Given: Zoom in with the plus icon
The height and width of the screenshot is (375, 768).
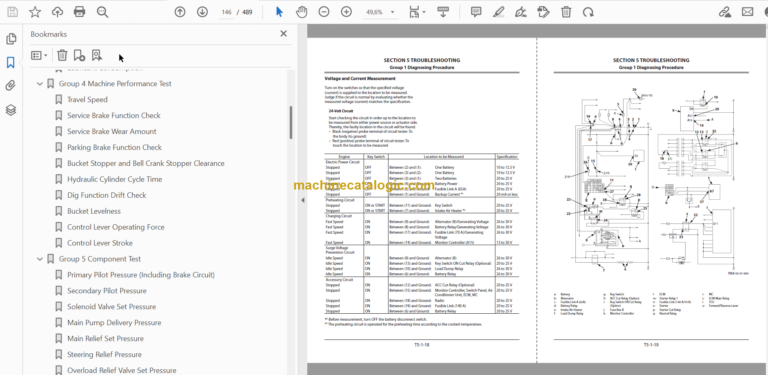Looking at the screenshot, I should 346,12.
